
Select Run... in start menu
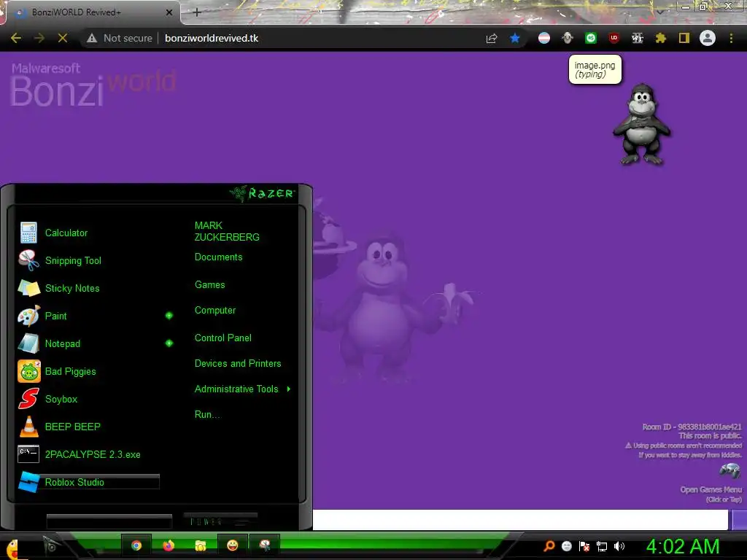pyautogui.click(x=207, y=415)
